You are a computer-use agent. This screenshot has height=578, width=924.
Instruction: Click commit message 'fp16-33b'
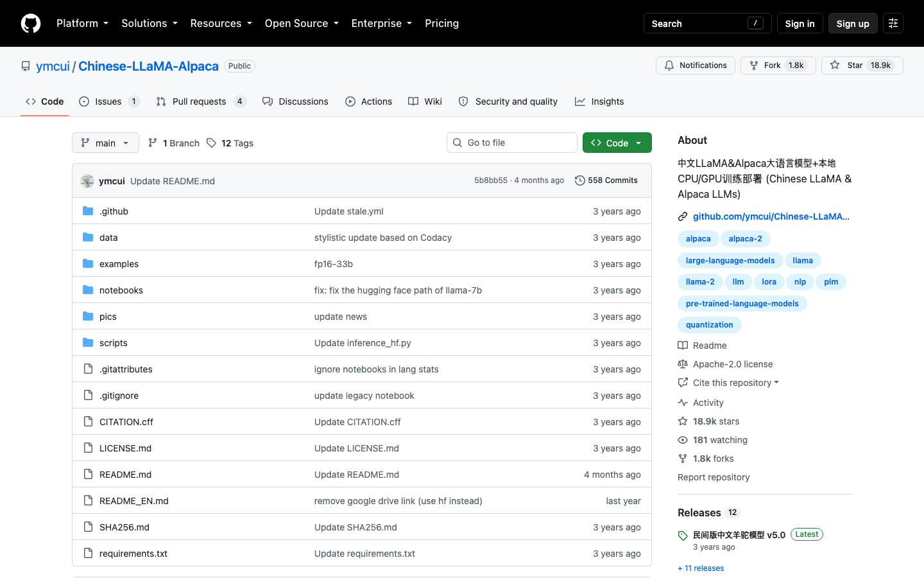coord(334,264)
